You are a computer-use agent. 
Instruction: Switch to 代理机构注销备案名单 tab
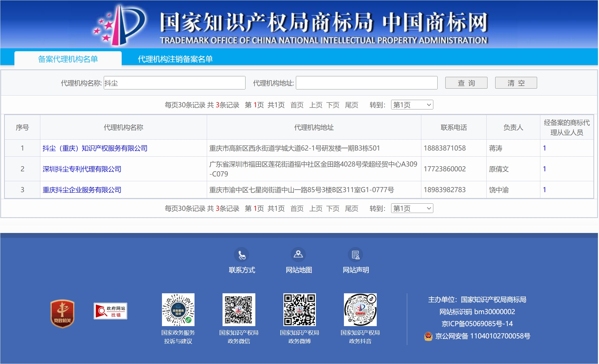pyautogui.click(x=175, y=59)
